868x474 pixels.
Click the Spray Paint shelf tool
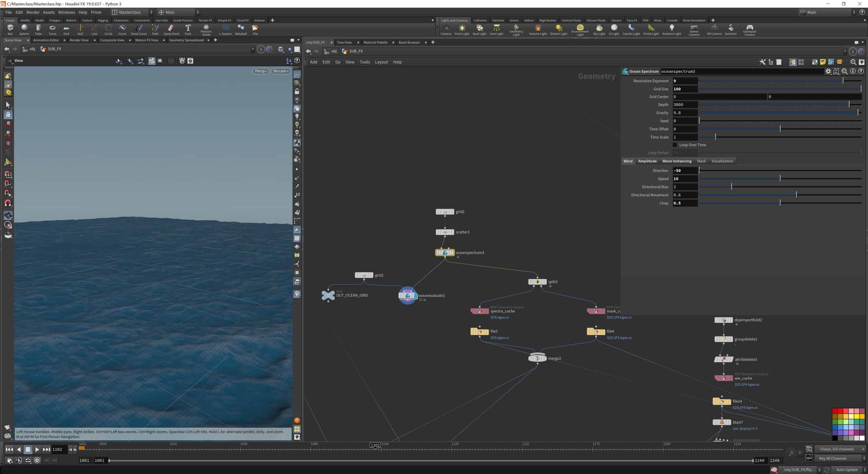[171, 29]
